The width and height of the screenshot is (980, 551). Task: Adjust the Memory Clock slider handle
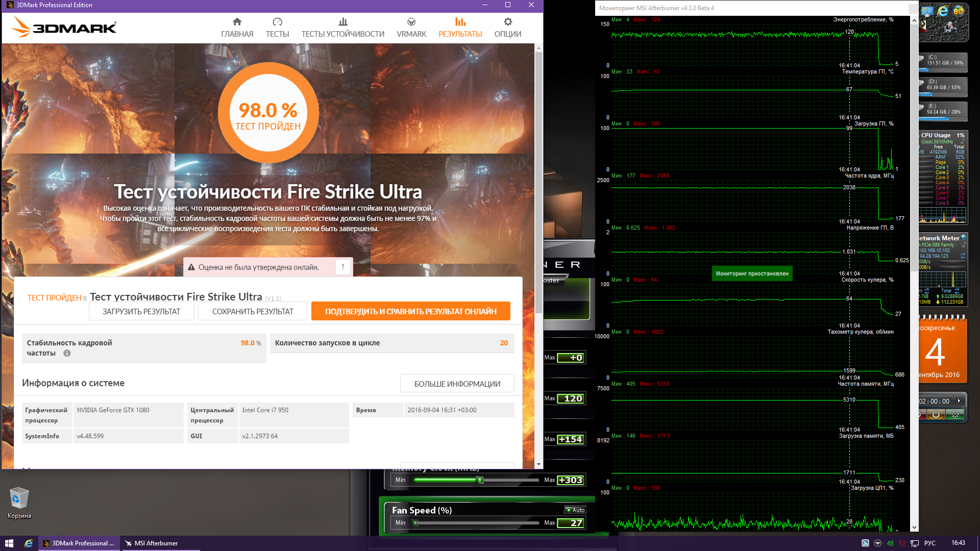pyautogui.click(x=480, y=480)
